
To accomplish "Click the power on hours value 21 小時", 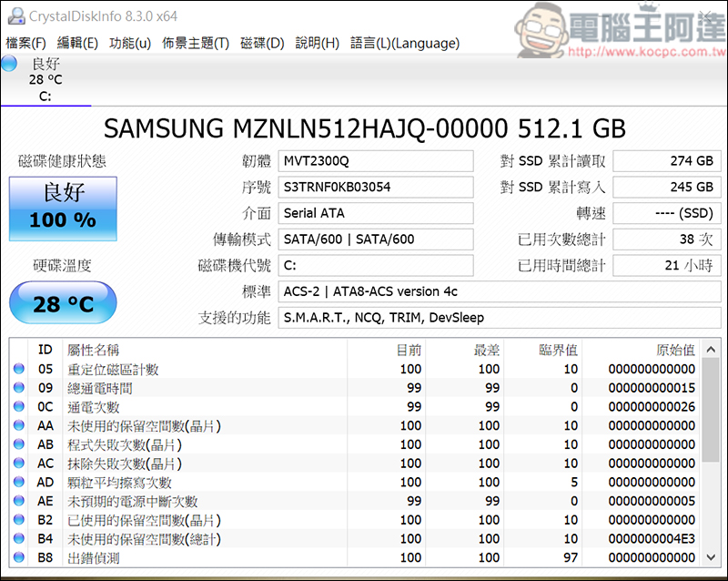I will point(667,265).
